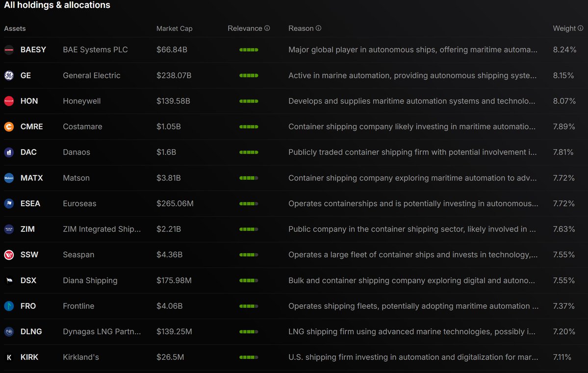The height and width of the screenshot is (373, 588).
Task: Click weight value '7.11%'
Action: click(x=562, y=357)
